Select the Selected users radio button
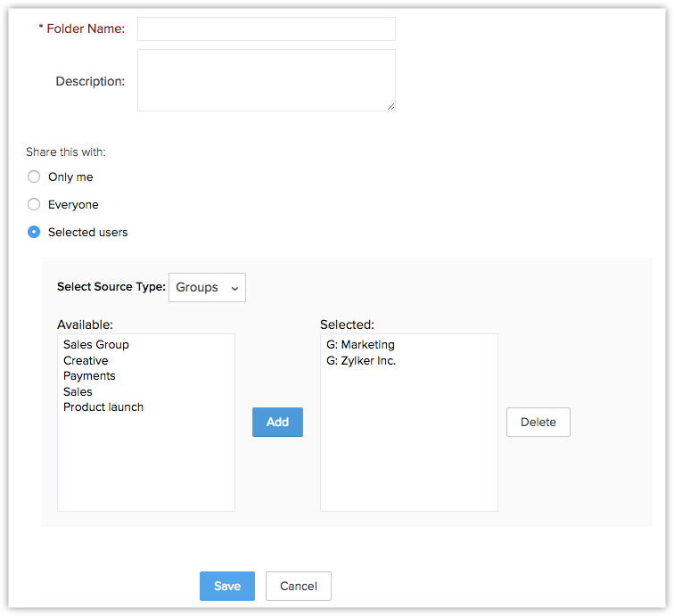This screenshot has width=674, height=616. pyautogui.click(x=34, y=232)
